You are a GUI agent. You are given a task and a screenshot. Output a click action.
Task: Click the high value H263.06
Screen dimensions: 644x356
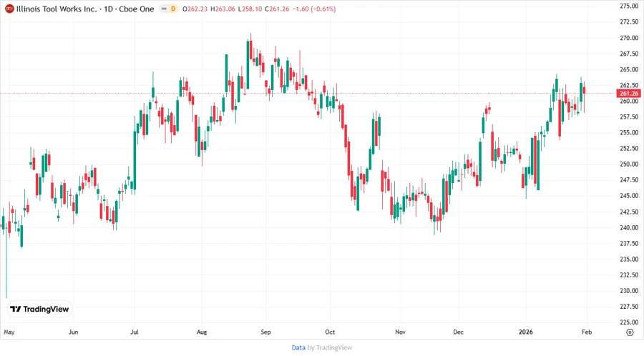point(223,9)
